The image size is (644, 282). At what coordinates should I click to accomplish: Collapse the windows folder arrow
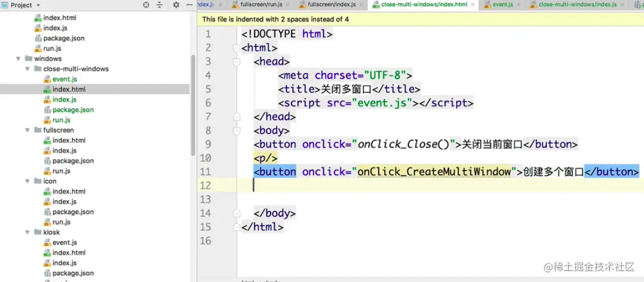click(18, 58)
